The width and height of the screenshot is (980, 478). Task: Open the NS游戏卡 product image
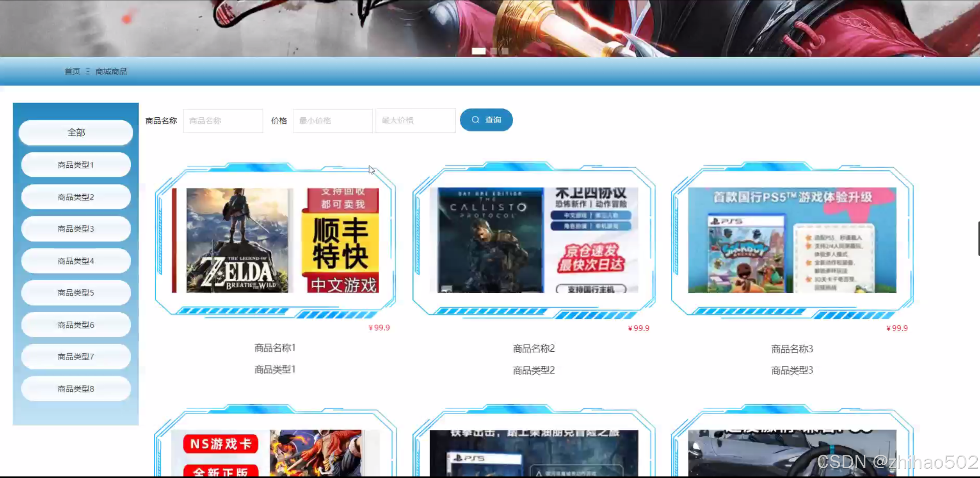[x=276, y=453]
